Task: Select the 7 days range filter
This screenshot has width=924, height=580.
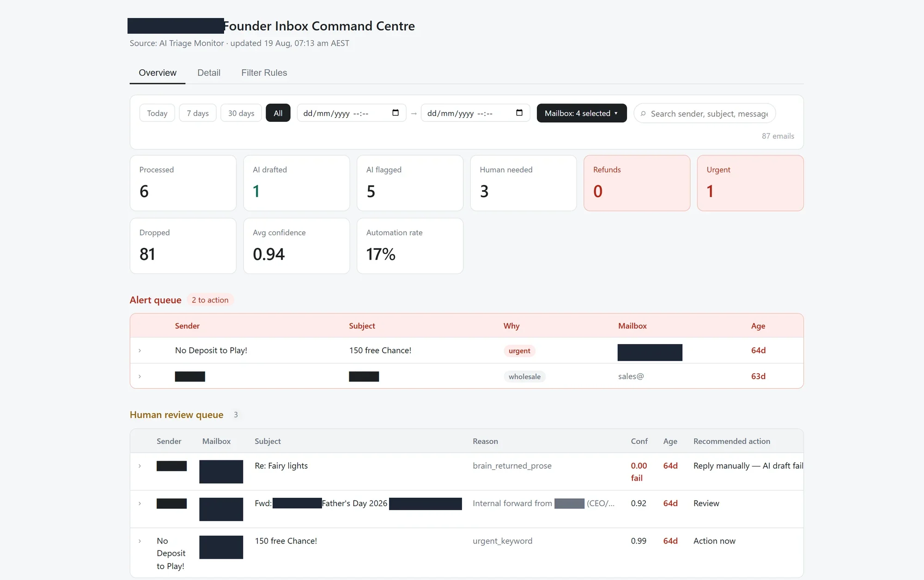Action: (x=198, y=113)
